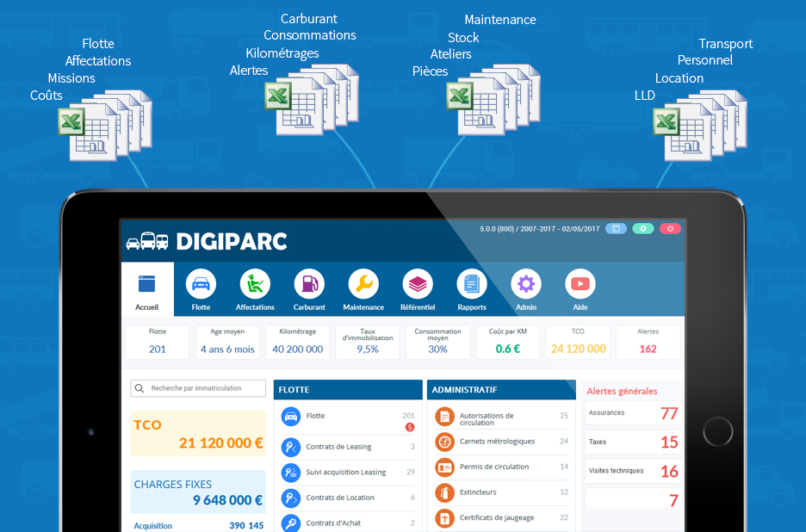806x532 pixels.
Task: Open the Rapports document icon
Action: point(472,284)
